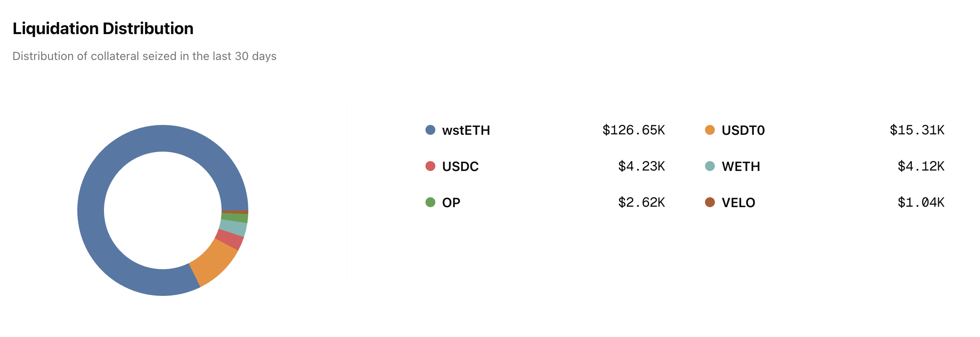The height and width of the screenshot is (337, 980).
Task: Click the orange USDT0 legend dot
Action: [x=710, y=130]
